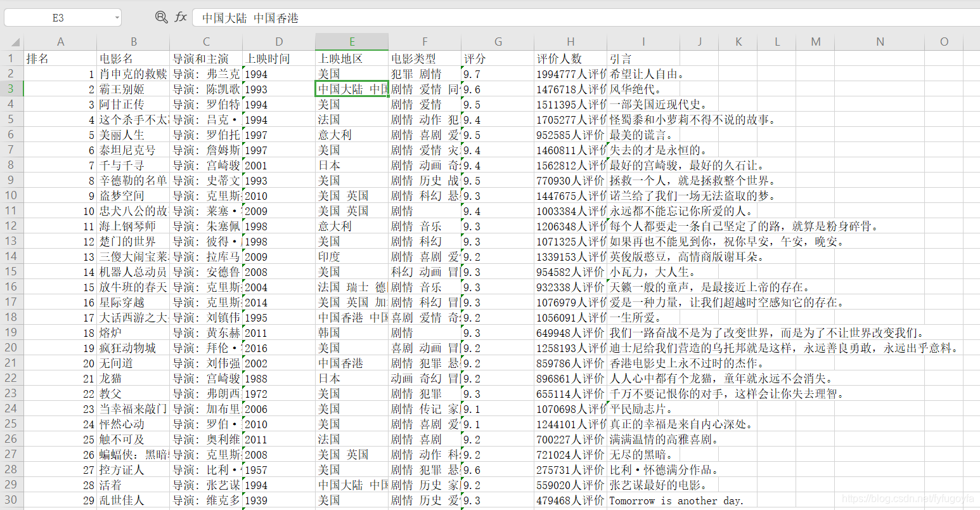
Task: Select column B header
Action: pos(133,42)
